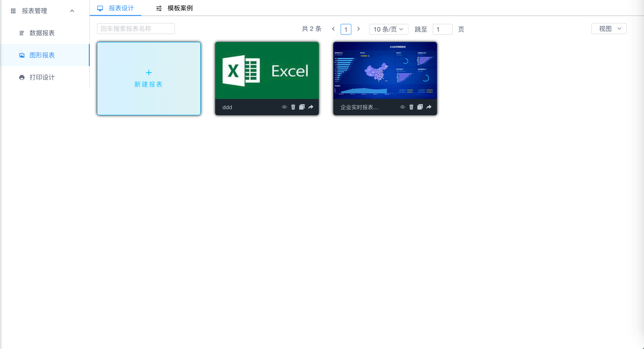
Task: Copy the ddd report using duplicate icon
Action: 302,107
